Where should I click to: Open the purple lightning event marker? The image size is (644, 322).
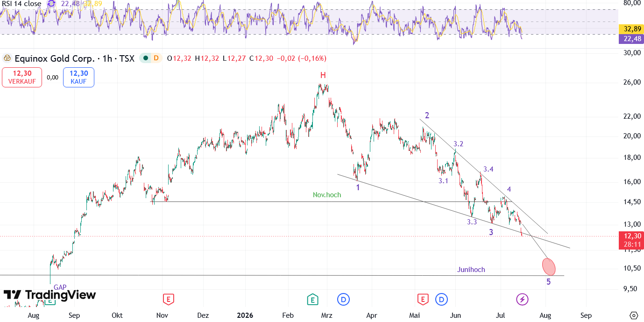[522, 299]
